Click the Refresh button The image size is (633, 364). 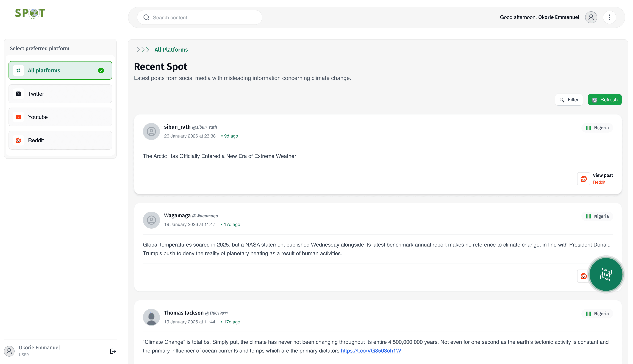(604, 99)
